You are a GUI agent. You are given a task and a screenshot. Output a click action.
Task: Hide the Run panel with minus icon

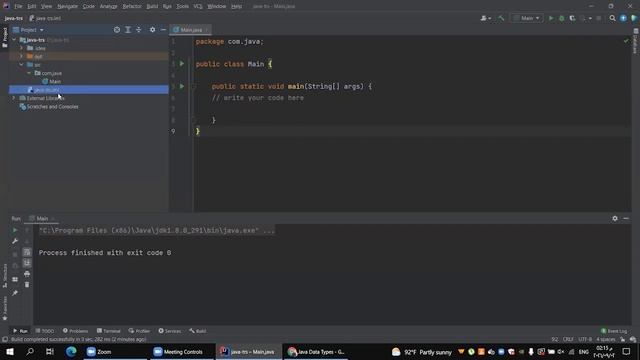click(626, 218)
